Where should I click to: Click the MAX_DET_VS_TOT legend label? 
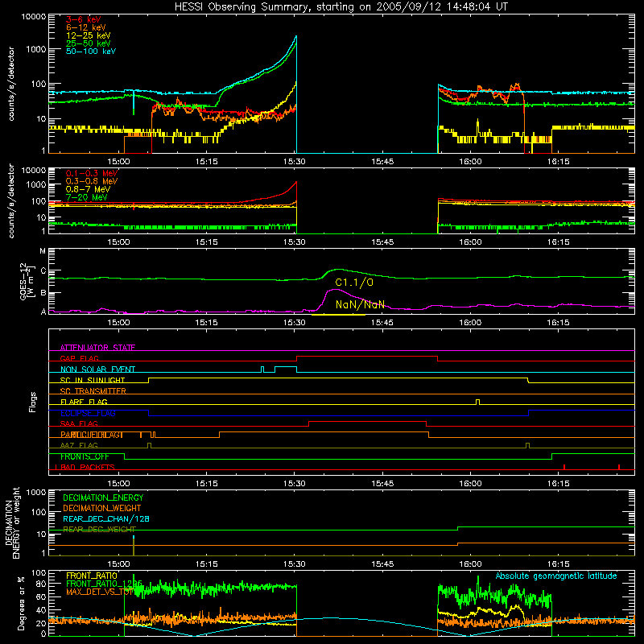100,592
